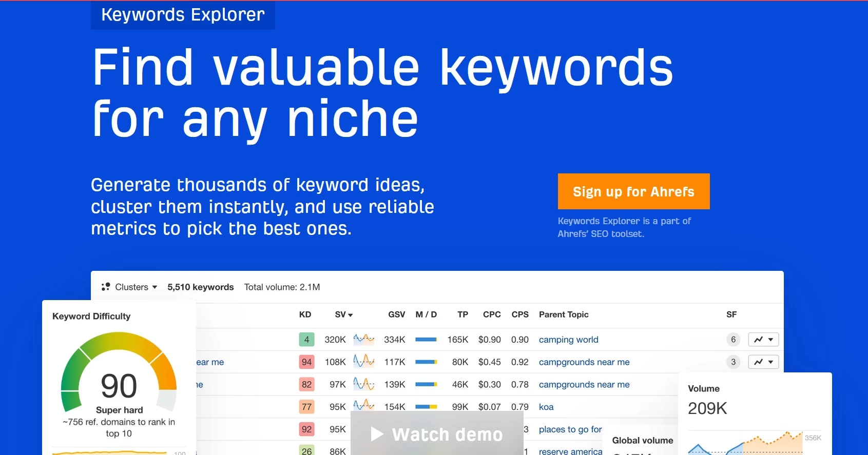Click the SF column header
868x455 pixels.
point(731,314)
